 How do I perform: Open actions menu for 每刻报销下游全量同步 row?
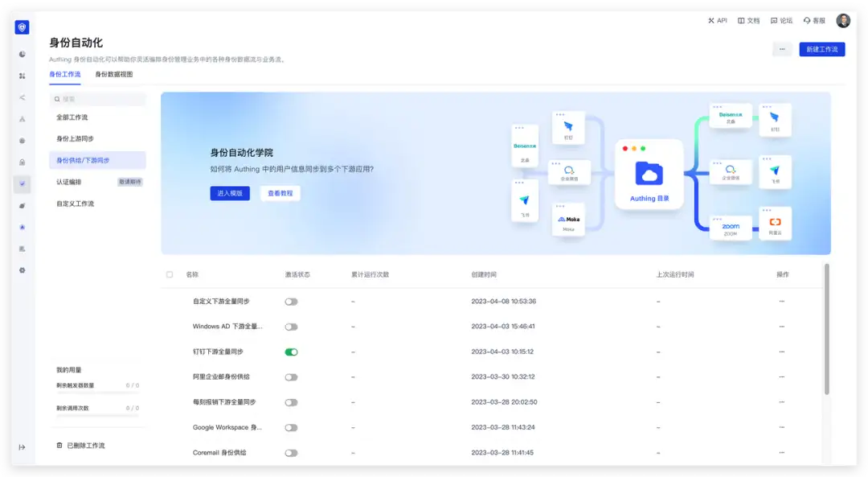tap(782, 402)
